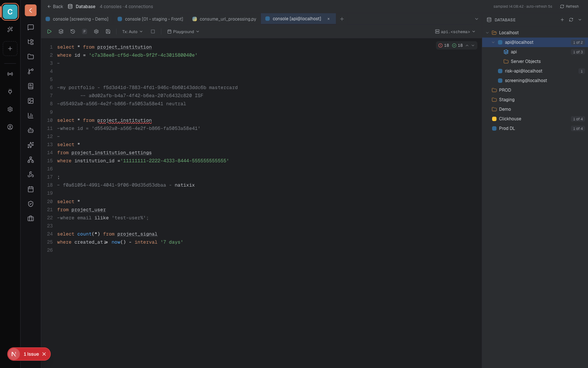
Task: Open the Database panel options chevron
Action: pos(580,20)
